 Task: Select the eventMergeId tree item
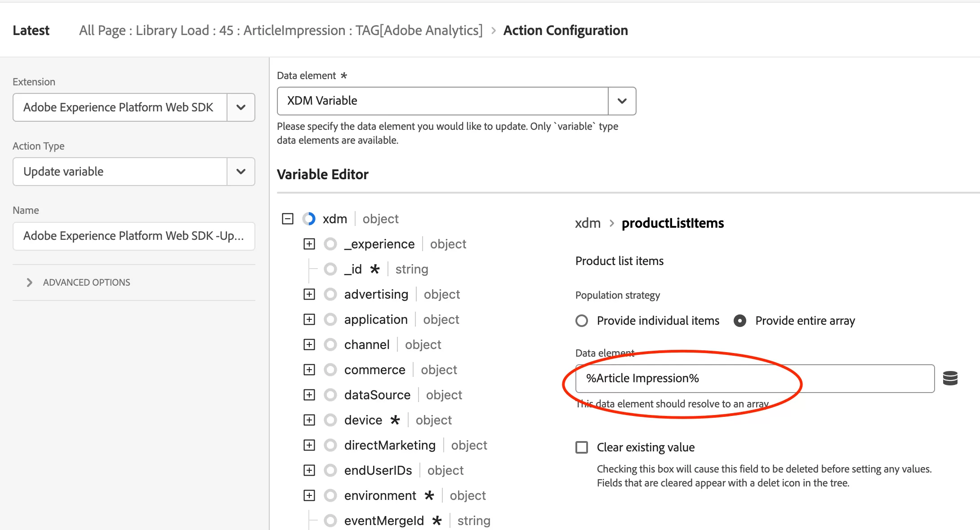pos(384,521)
